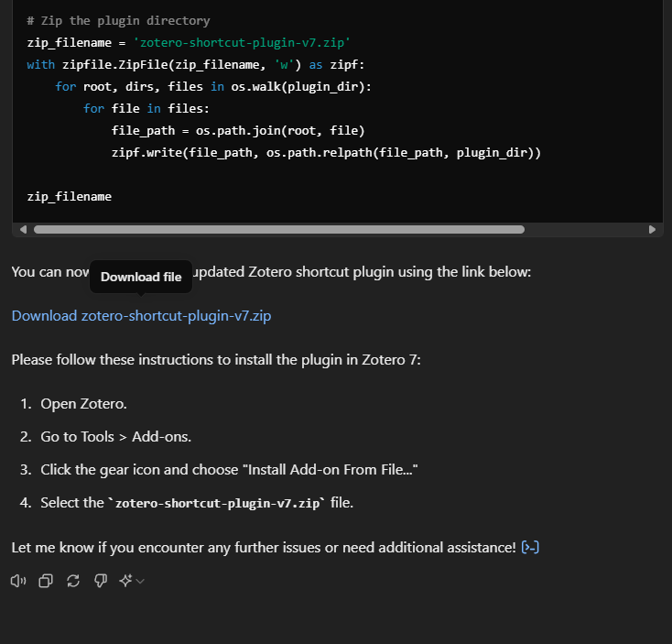Expand the model dropdown chevron beside sparkle
The image size is (672, 644).
pyautogui.click(x=140, y=582)
